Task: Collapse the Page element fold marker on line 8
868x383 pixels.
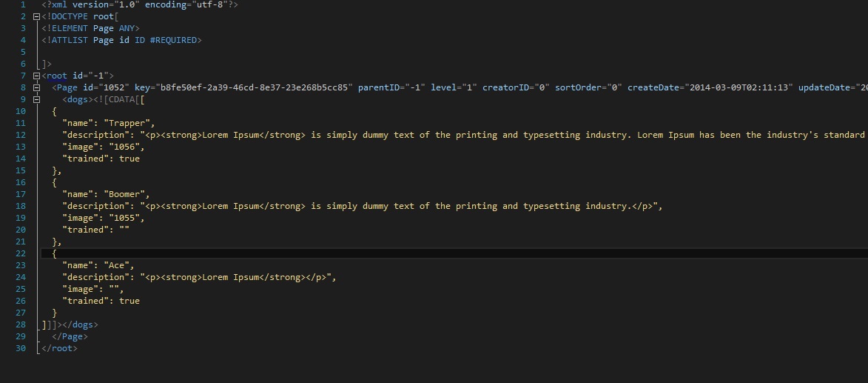Action: pyautogui.click(x=36, y=87)
